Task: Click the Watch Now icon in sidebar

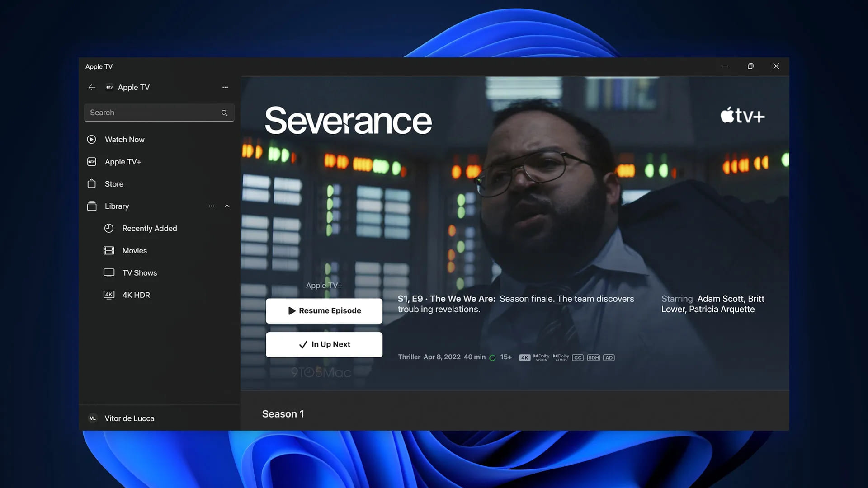Action: point(90,140)
